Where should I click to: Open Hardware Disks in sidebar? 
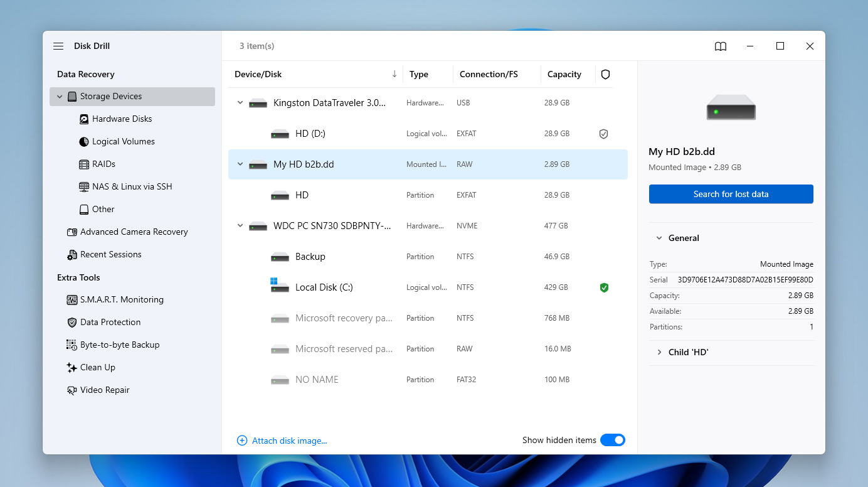tap(122, 119)
